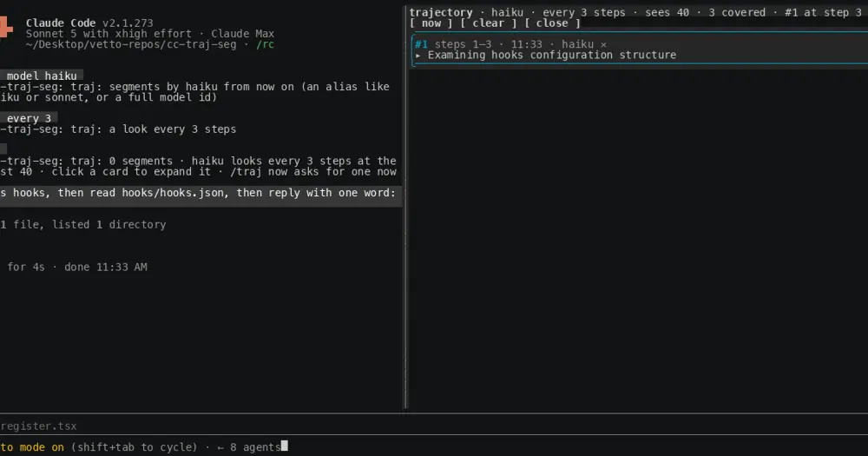Click the vertical divider between the panes

click(406, 208)
